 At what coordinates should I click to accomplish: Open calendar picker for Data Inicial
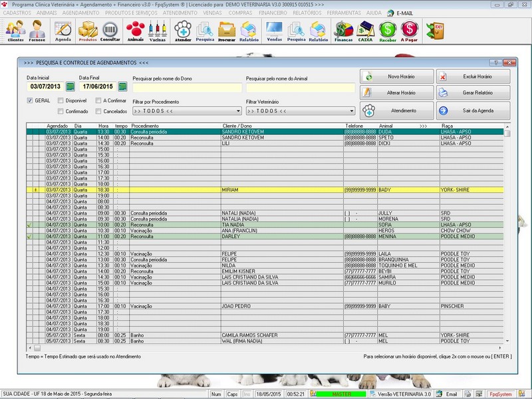(x=70, y=86)
